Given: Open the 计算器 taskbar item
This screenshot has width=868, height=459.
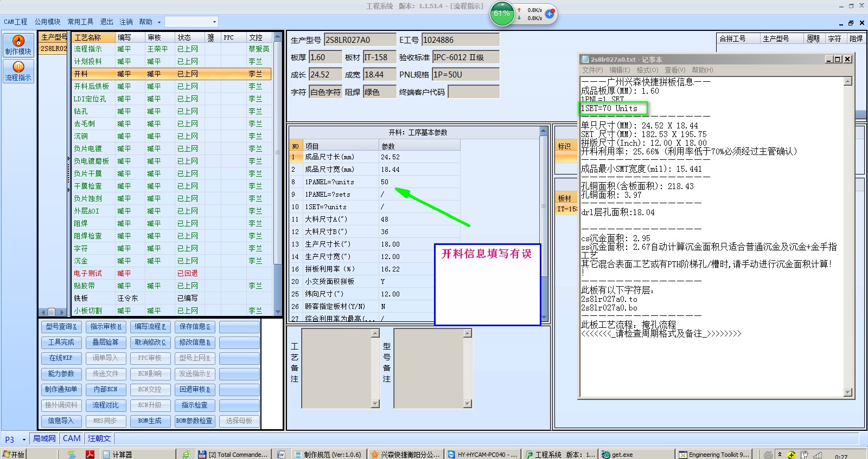Looking at the screenshot, I should tap(137, 454).
